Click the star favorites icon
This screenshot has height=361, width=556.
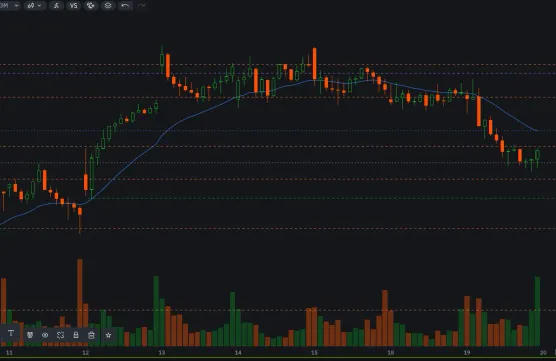coord(109,335)
